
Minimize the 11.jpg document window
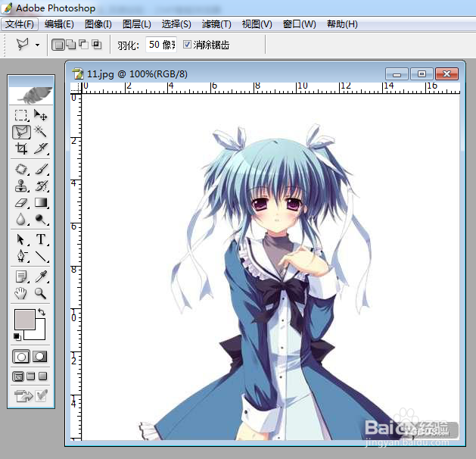click(x=397, y=73)
